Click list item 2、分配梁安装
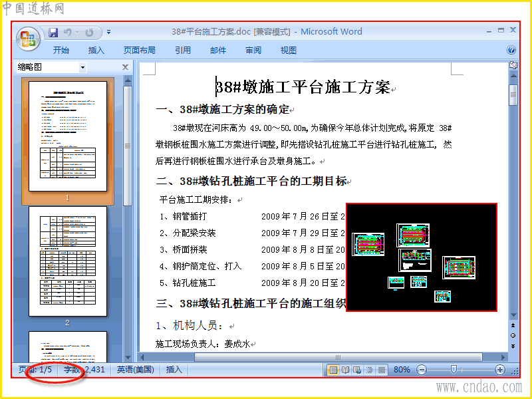Image resolution: width=532 pixels, height=399 pixels. click(x=188, y=233)
